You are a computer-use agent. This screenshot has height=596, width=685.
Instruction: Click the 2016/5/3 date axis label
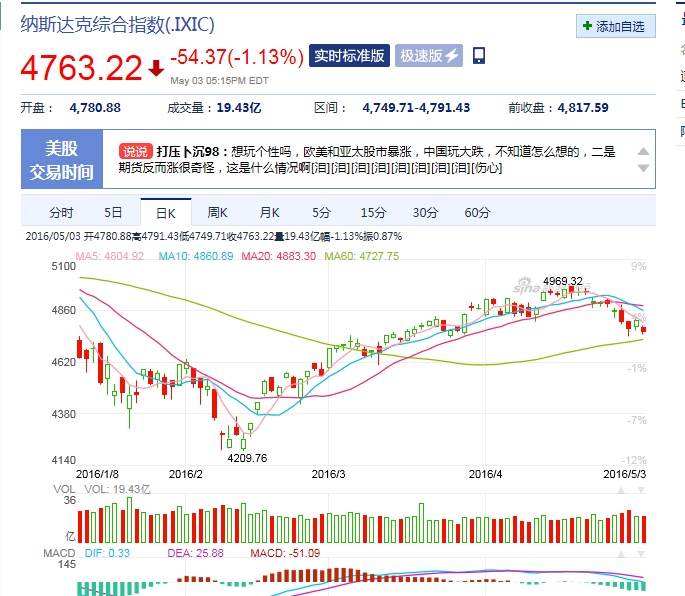624,474
